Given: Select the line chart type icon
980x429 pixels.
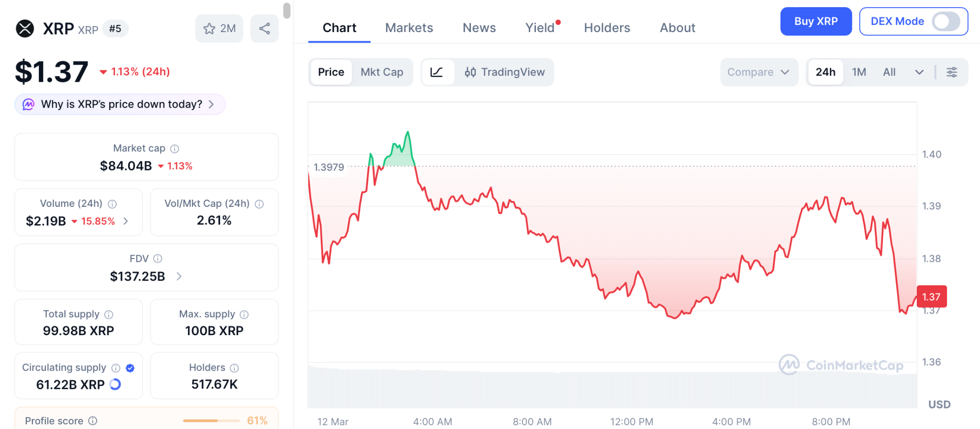Looking at the screenshot, I should point(436,72).
